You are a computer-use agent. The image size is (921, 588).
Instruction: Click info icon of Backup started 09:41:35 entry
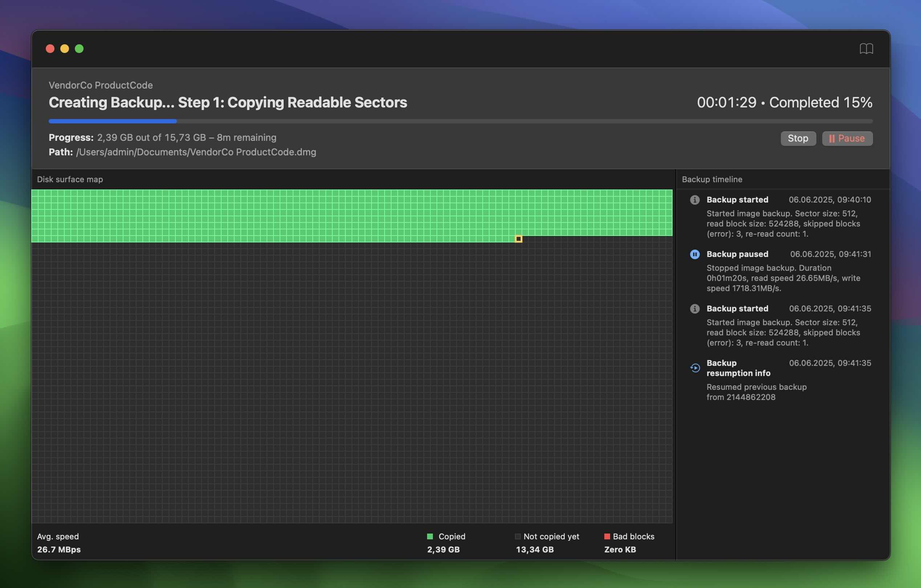click(695, 309)
